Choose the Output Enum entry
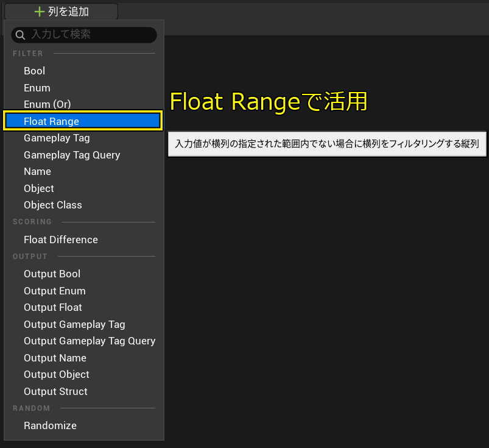The width and height of the screenshot is (489, 448). [x=84, y=291]
